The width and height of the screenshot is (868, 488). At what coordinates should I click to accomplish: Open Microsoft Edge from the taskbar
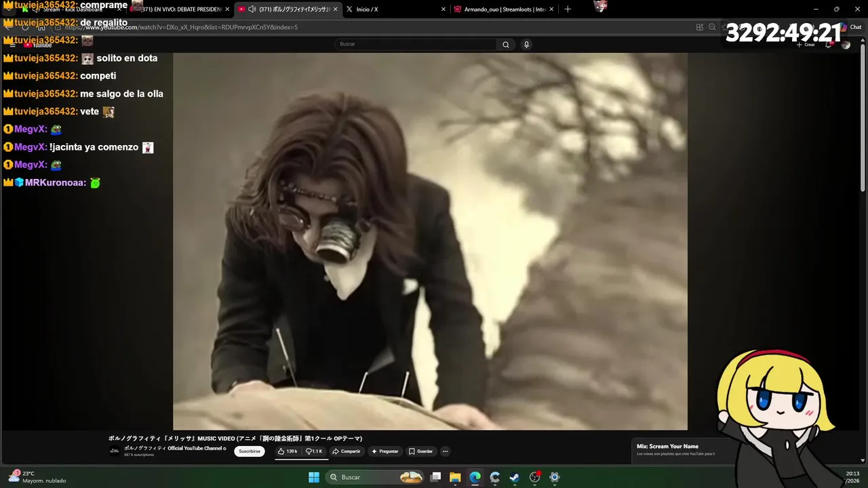click(x=475, y=477)
